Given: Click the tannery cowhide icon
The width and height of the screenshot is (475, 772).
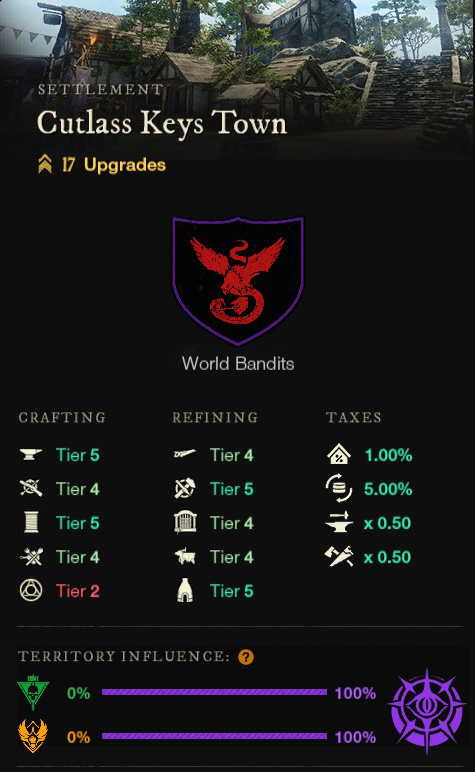Looking at the screenshot, I should pyautogui.click(x=185, y=557).
